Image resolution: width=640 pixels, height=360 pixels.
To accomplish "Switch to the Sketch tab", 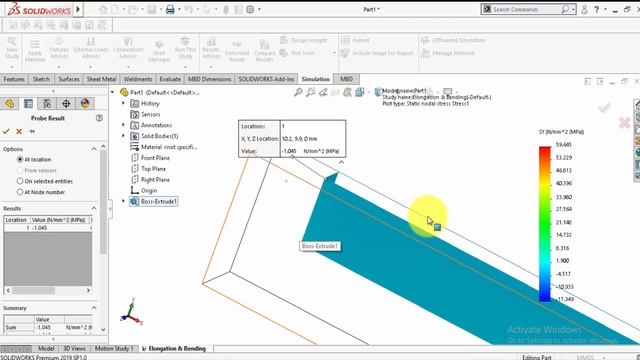I will (x=41, y=79).
